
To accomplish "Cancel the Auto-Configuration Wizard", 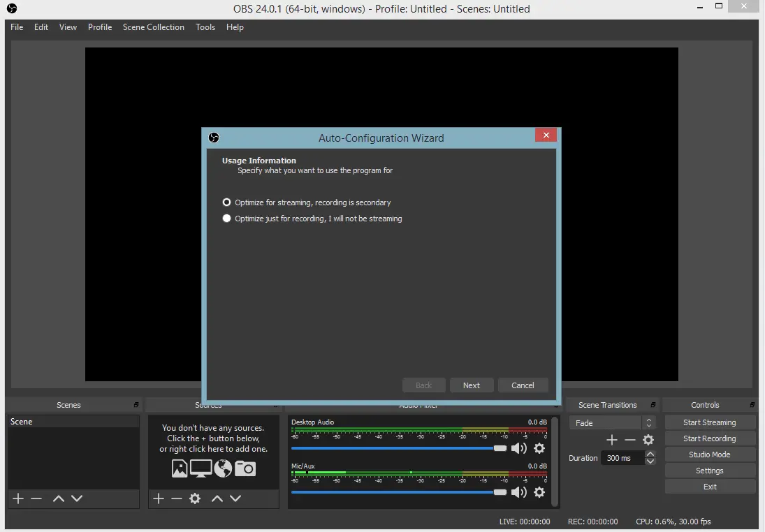I will (x=523, y=385).
